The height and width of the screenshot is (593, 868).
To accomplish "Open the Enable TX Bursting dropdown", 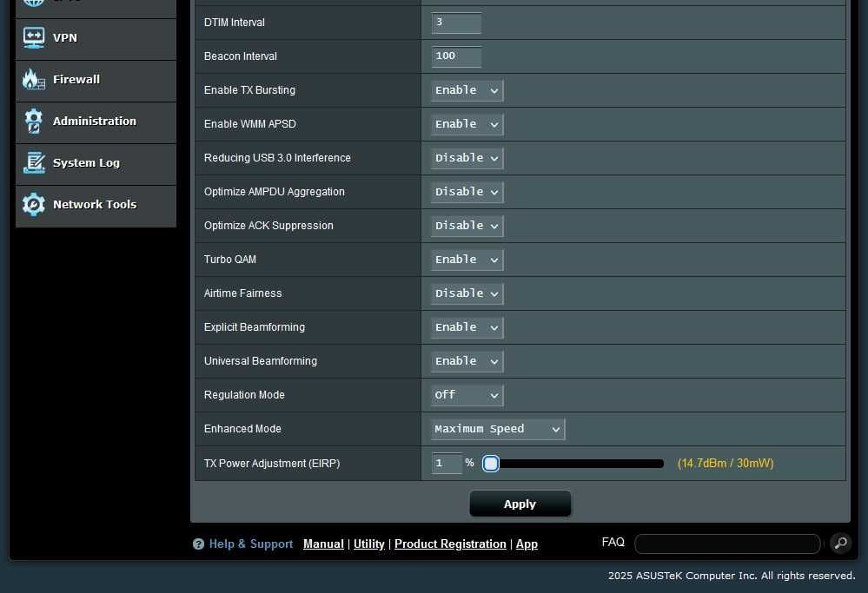I will [467, 90].
